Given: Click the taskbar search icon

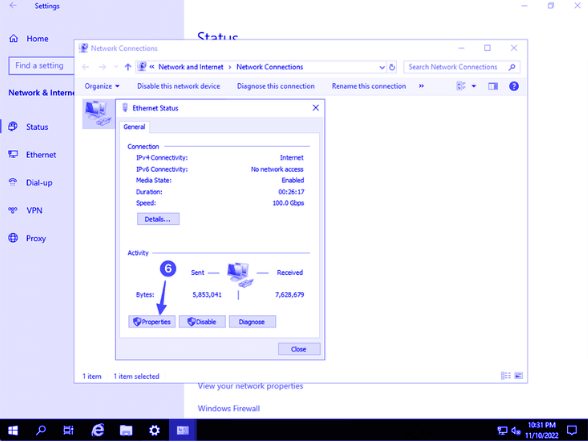Looking at the screenshot, I should tap(41, 431).
